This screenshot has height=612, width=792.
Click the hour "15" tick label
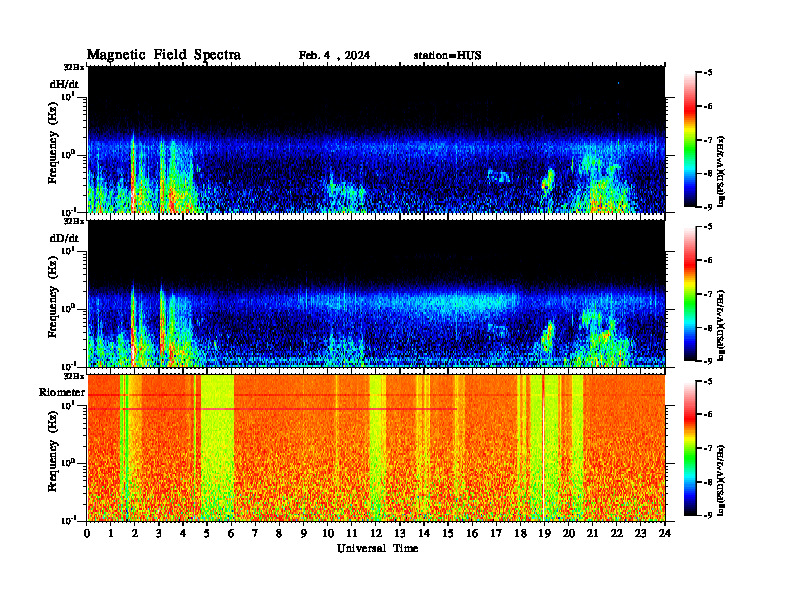(x=448, y=533)
